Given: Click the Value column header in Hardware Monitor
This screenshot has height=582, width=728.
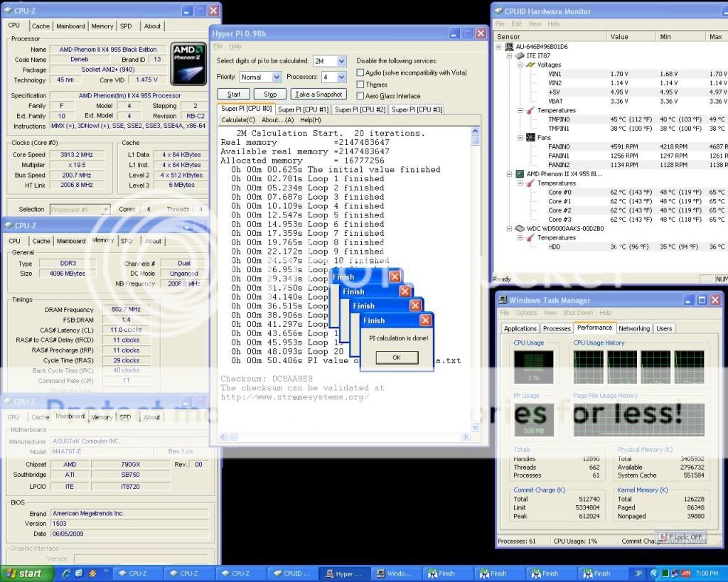Looking at the screenshot, I should point(631,37).
